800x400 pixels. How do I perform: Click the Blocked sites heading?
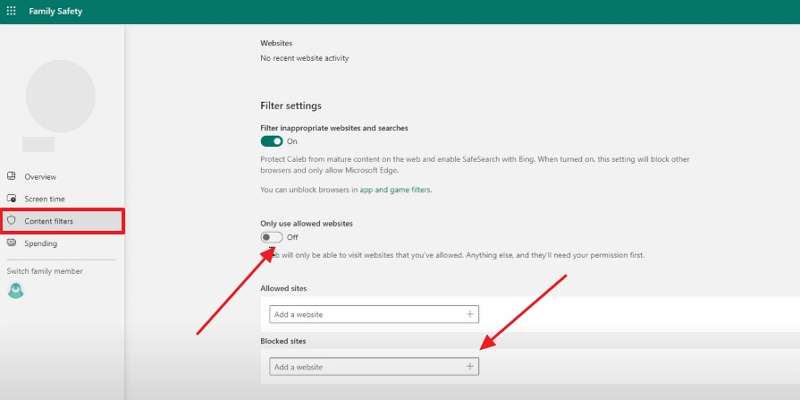click(x=283, y=341)
